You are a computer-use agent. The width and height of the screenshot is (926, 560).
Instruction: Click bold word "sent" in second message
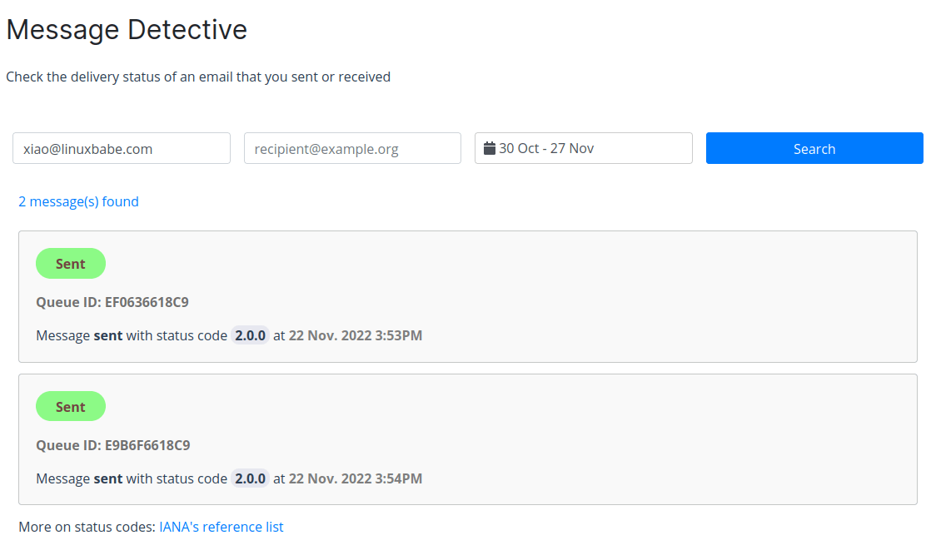(x=108, y=478)
